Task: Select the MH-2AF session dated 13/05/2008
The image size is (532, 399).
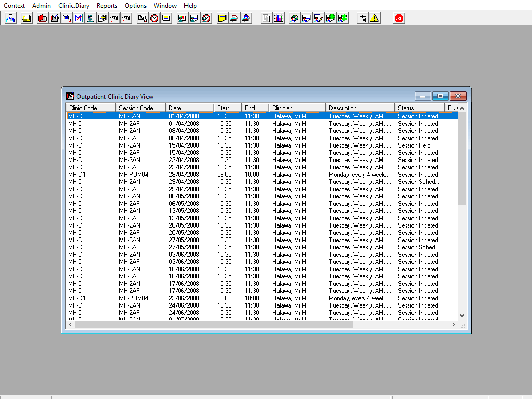Action: click(x=262, y=218)
